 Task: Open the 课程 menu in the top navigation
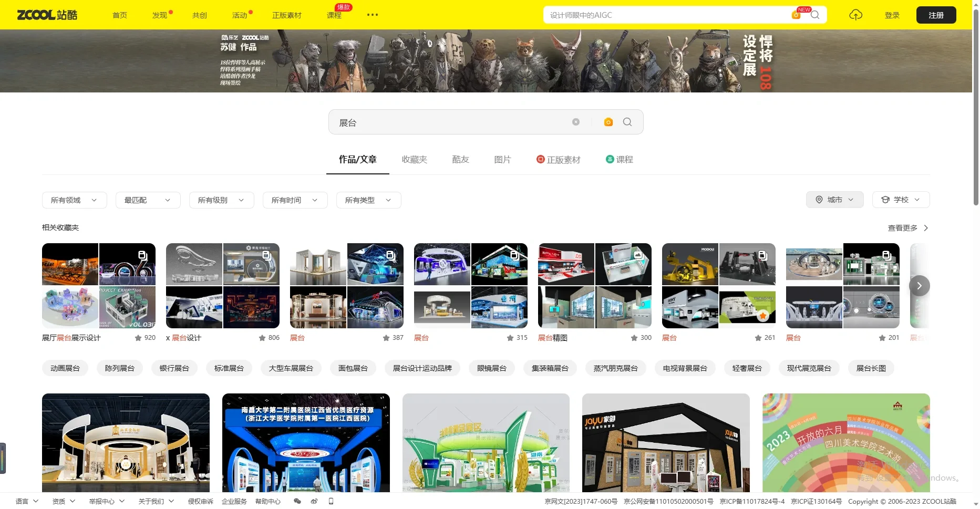334,15
